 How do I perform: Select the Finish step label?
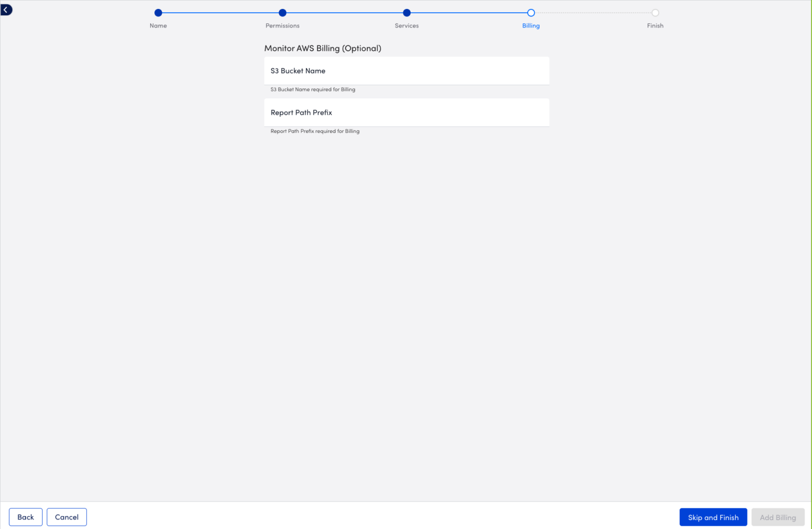click(655, 25)
